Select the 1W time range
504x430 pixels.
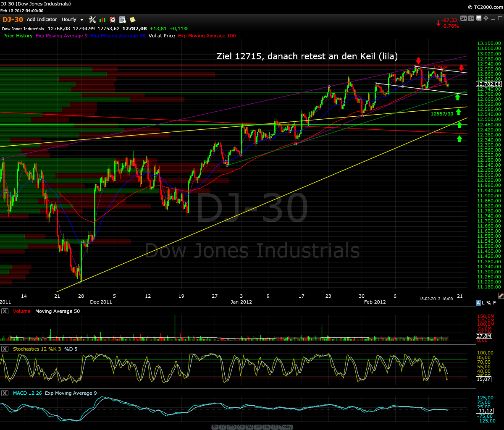266,427
